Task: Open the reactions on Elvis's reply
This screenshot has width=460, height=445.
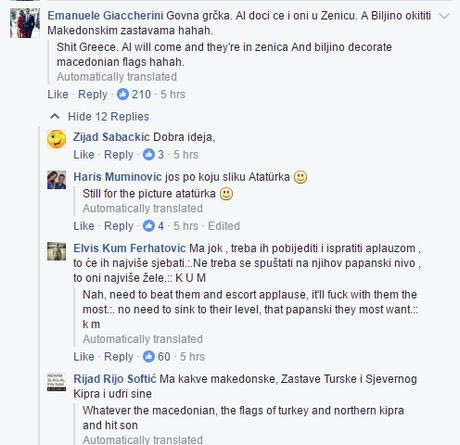Action: pyautogui.click(x=156, y=356)
